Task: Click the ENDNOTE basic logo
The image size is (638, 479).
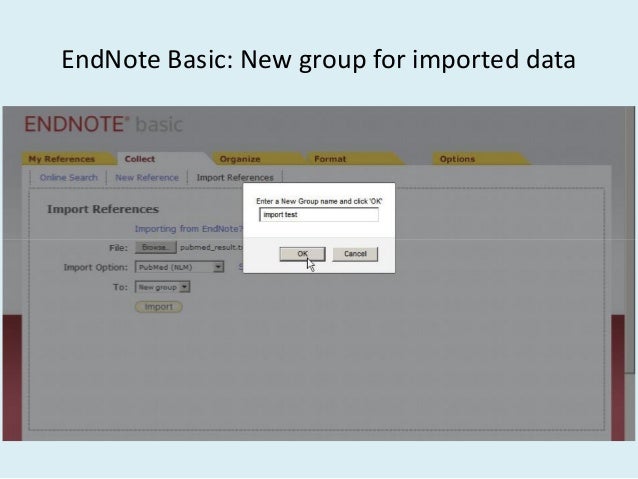Action: coord(104,124)
